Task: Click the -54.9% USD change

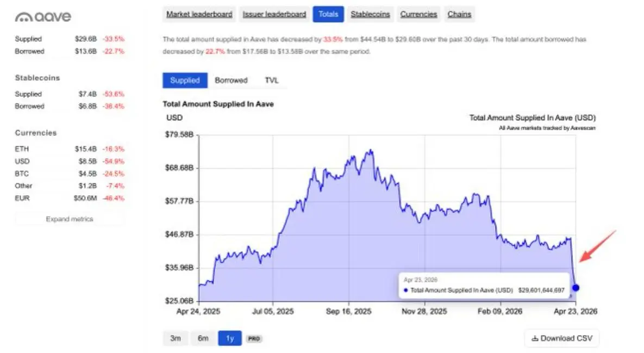Action: [114, 161]
